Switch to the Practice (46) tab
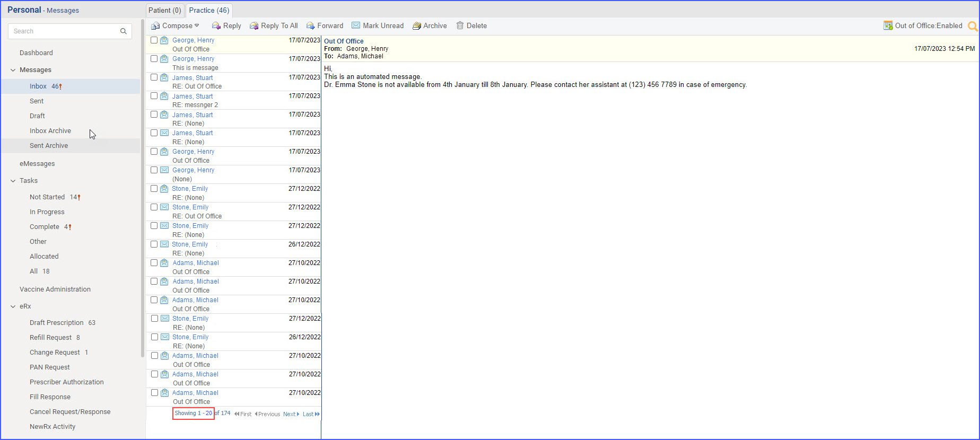Image resolution: width=980 pixels, height=440 pixels. 209,10
